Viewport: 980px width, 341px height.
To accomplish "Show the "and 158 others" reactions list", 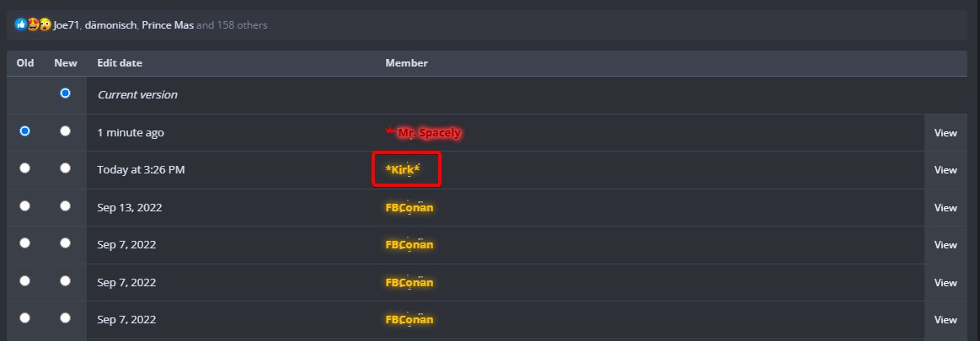I will point(232,25).
